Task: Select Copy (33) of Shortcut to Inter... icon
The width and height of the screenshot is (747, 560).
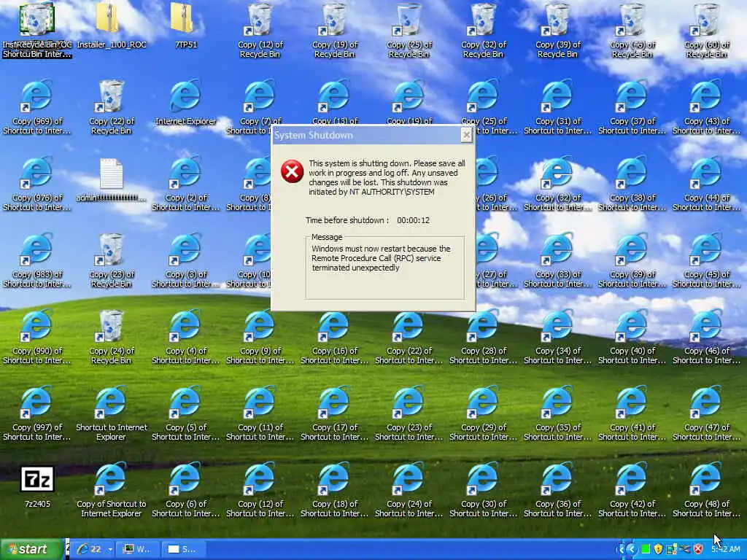Action: point(557,261)
